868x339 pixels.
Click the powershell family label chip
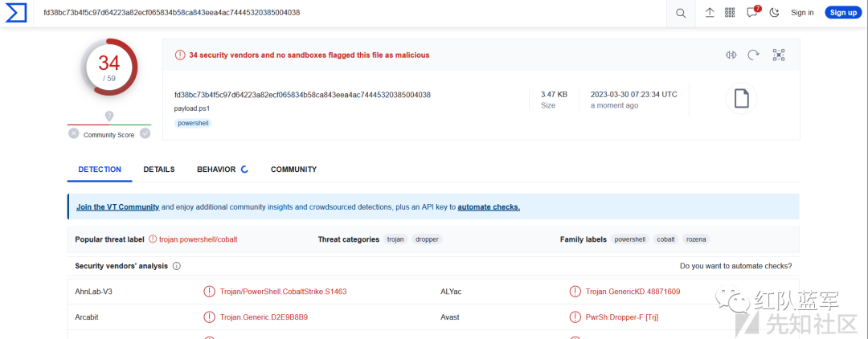coord(630,239)
